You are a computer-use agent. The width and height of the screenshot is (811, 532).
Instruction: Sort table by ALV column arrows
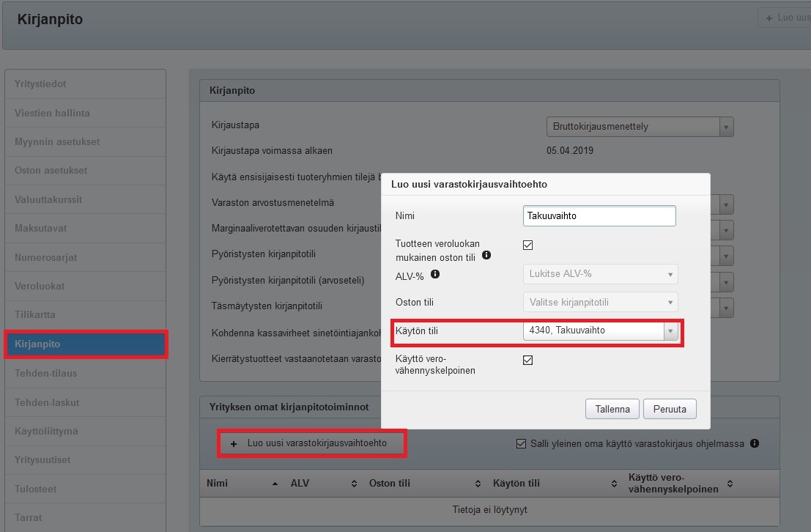point(354,484)
